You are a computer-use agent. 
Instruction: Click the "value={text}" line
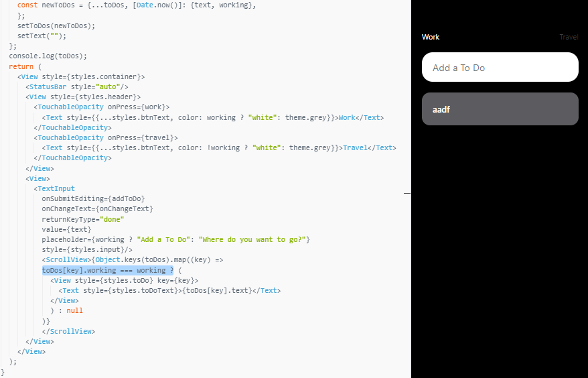pyautogui.click(x=66, y=229)
